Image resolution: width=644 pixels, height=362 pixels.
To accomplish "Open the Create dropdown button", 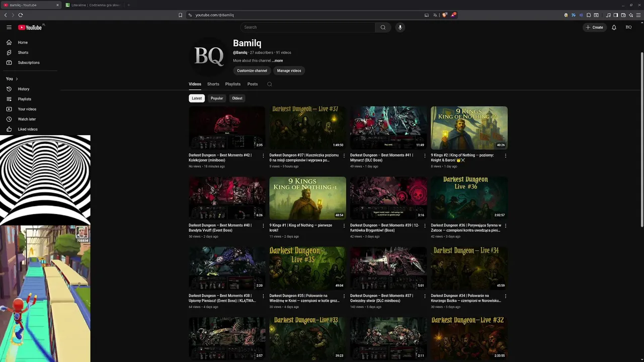I will [x=594, y=27].
